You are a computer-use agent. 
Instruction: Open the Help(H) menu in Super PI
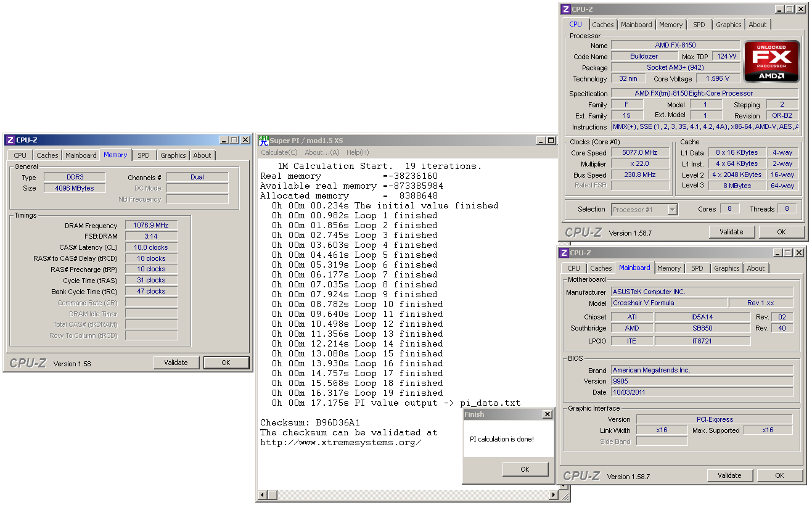coord(358,152)
